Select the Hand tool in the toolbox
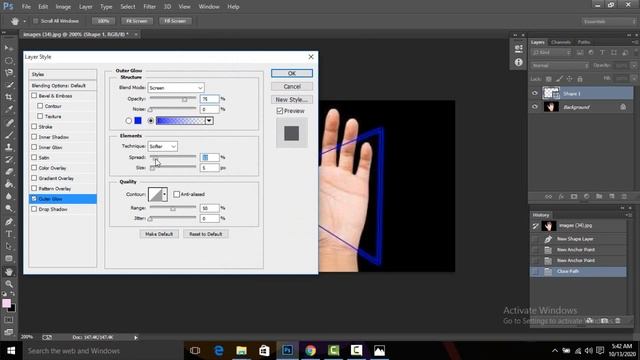 (x=9, y=272)
